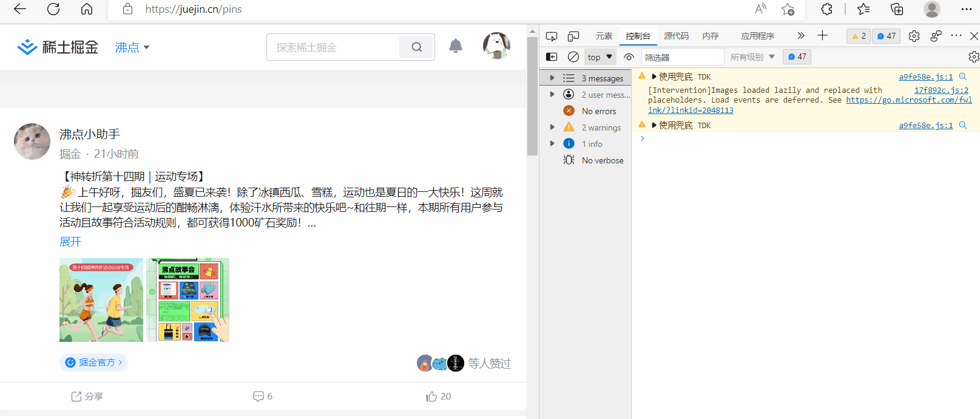Image resolution: width=980 pixels, height=419 pixels.
Task: Open DevTools settings gear
Action: tap(914, 36)
